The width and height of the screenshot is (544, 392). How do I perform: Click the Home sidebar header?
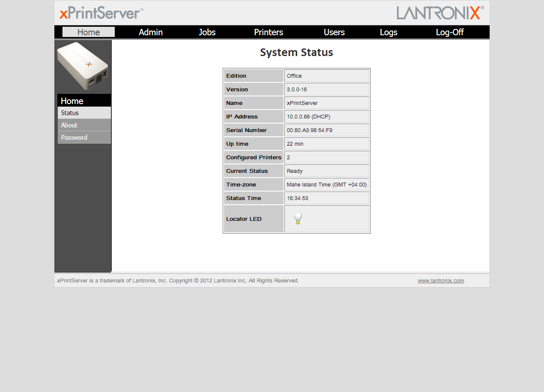point(84,101)
